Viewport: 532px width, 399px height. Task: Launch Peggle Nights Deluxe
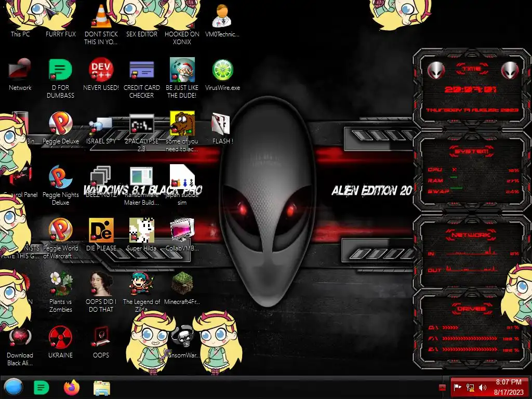click(60, 177)
